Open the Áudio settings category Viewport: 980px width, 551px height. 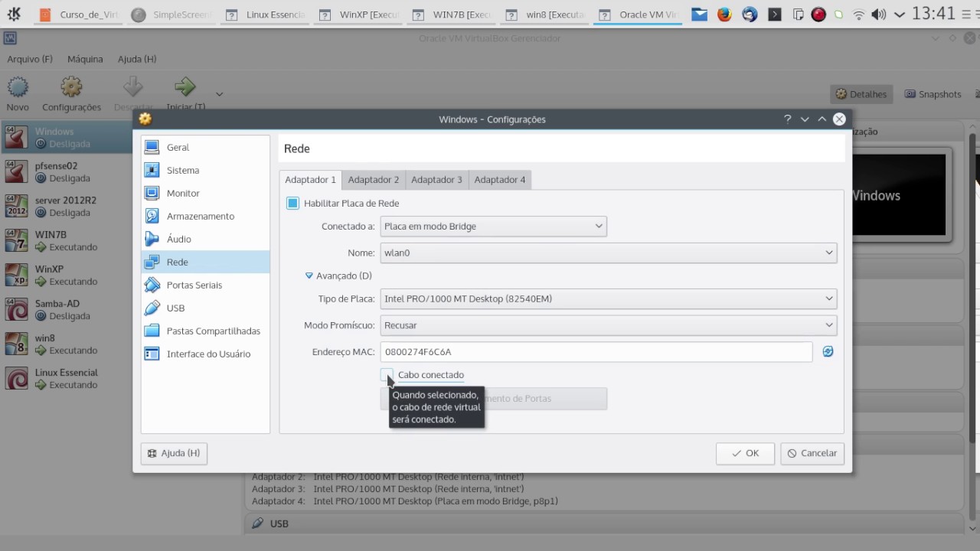point(205,239)
